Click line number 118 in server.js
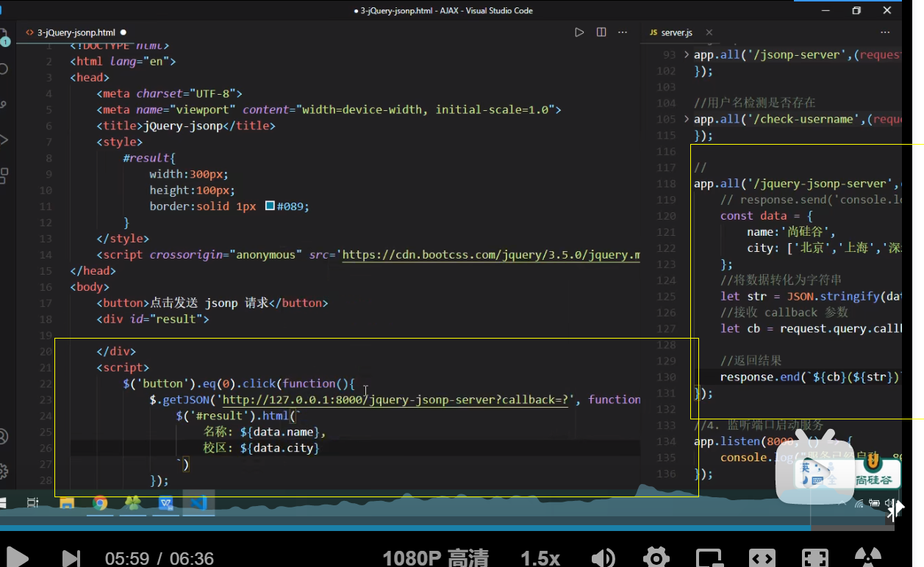 tap(666, 184)
